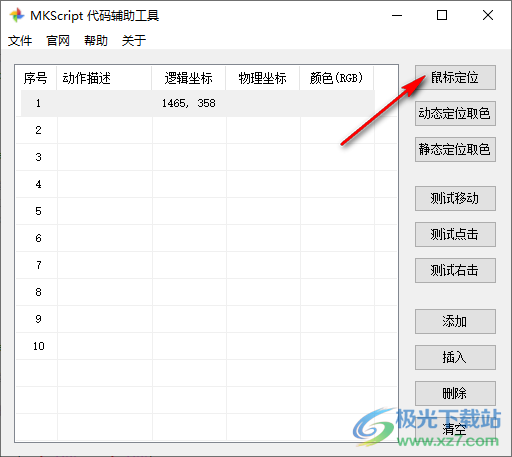Click the 动态定位取色 button
512x457 pixels.
click(x=455, y=113)
